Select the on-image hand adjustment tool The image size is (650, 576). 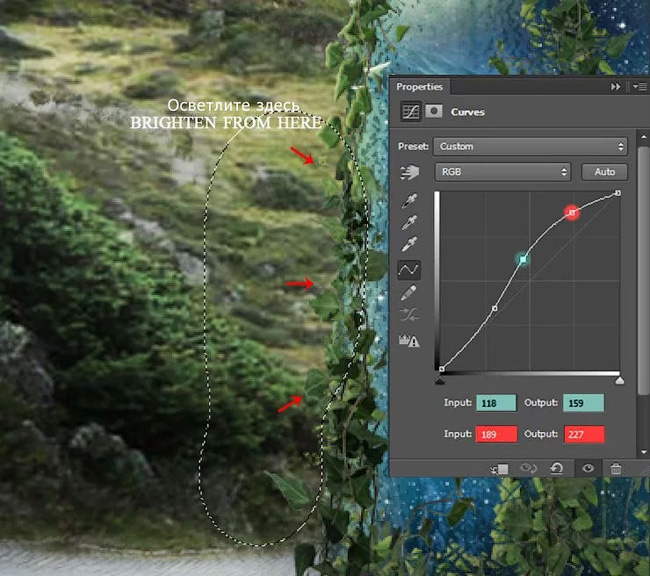click(x=410, y=172)
